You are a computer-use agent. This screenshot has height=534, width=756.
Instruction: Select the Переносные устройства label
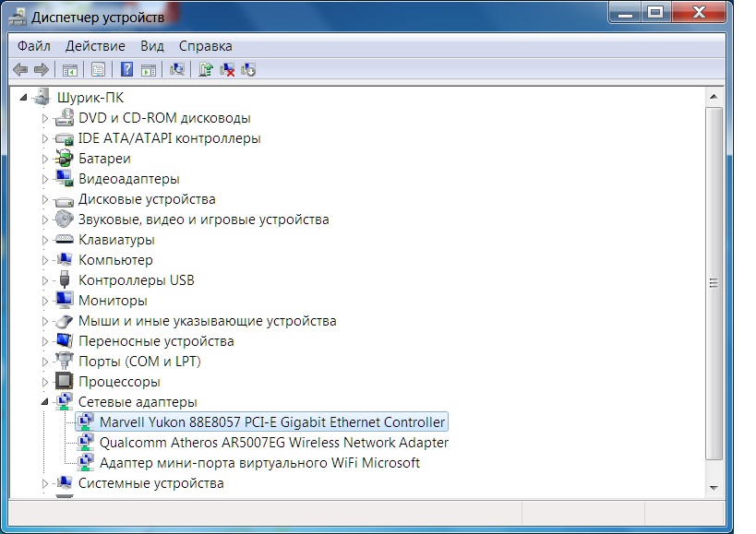(x=156, y=341)
